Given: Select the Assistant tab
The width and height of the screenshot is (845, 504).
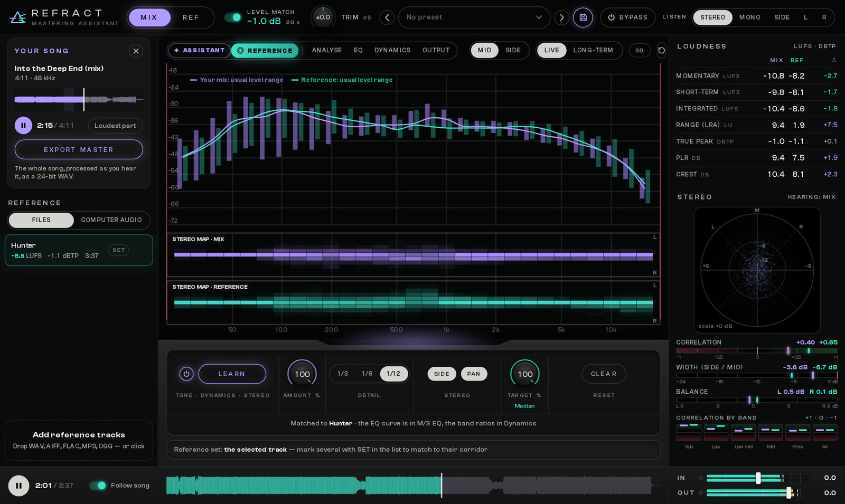Looking at the screenshot, I should click(200, 51).
